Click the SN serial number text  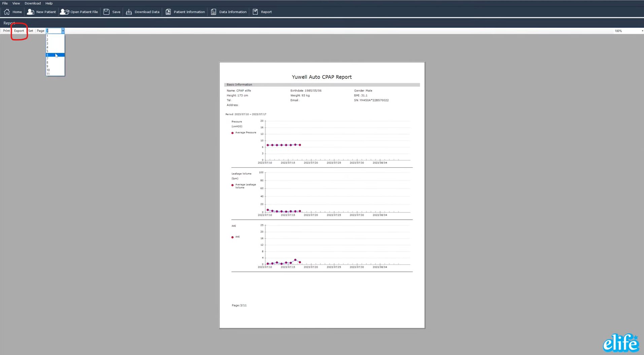(x=371, y=100)
